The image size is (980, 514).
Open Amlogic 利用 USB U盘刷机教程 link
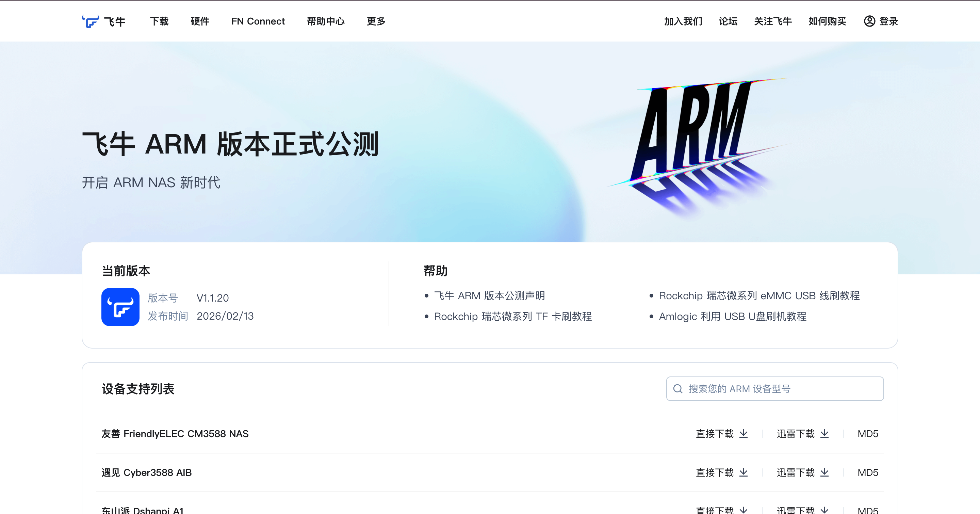[x=732, y=317]
